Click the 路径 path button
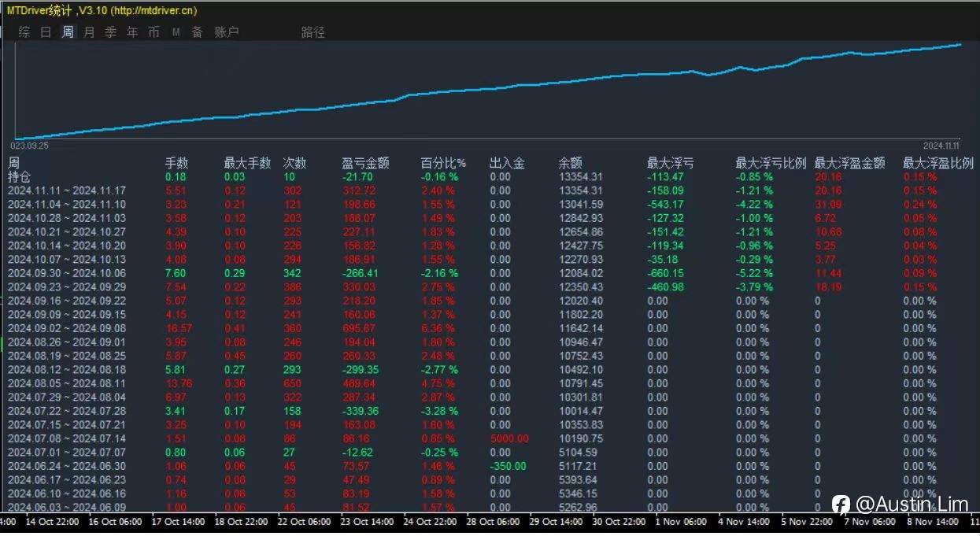 312,32
